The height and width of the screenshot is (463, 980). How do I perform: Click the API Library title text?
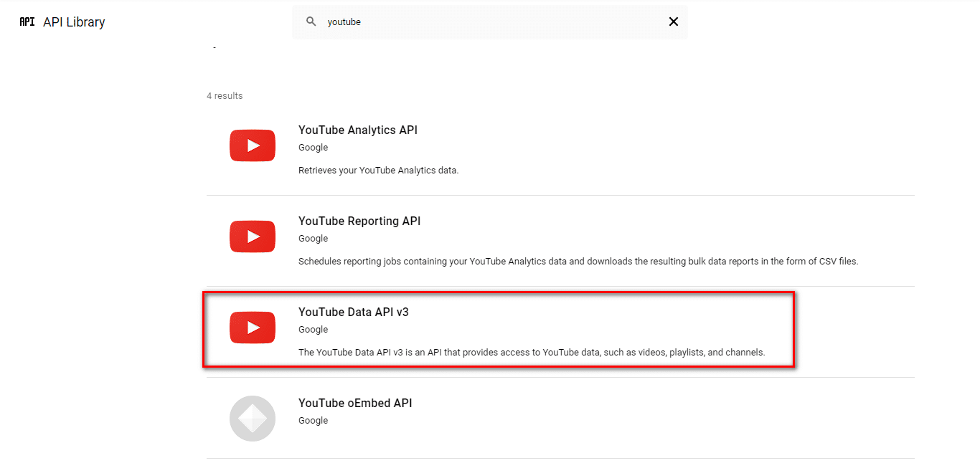click(74, 22)
